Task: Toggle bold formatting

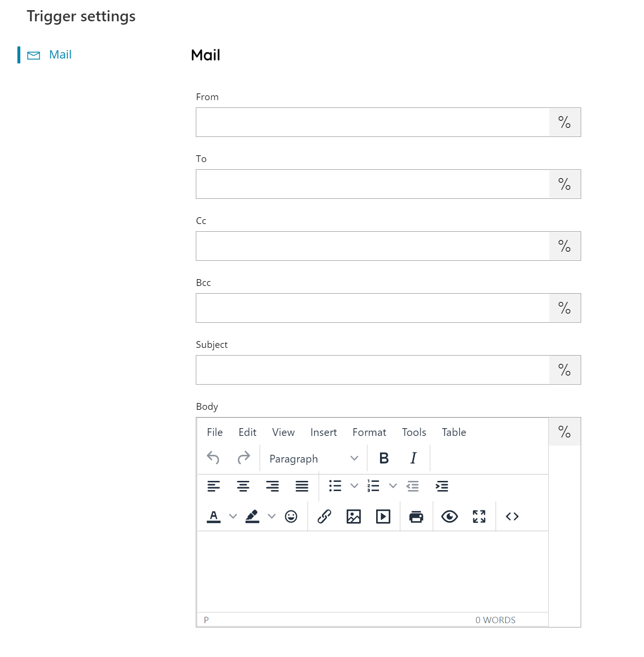Action: 384,458
